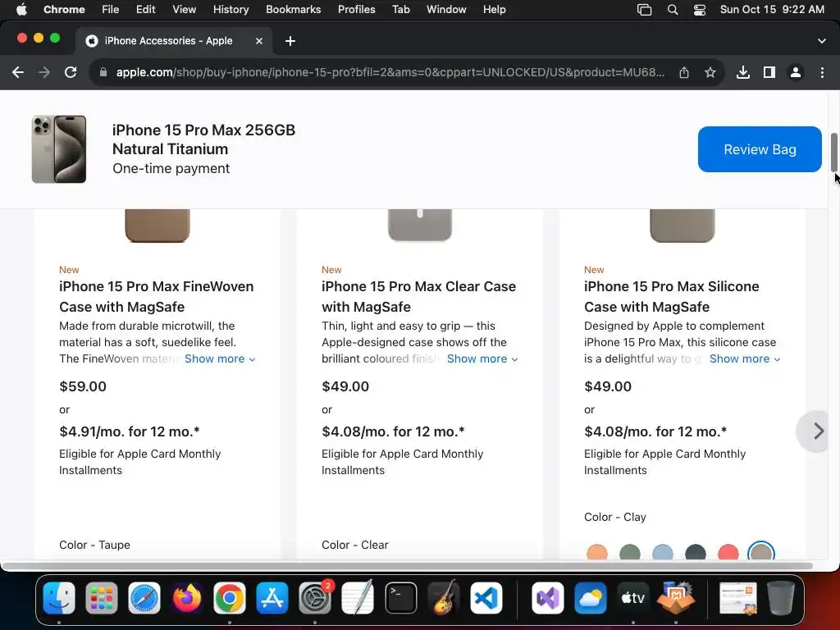Viewport: 840px width, 630px height.
Task: Select the light blue silicone case color
Action: 663,553
